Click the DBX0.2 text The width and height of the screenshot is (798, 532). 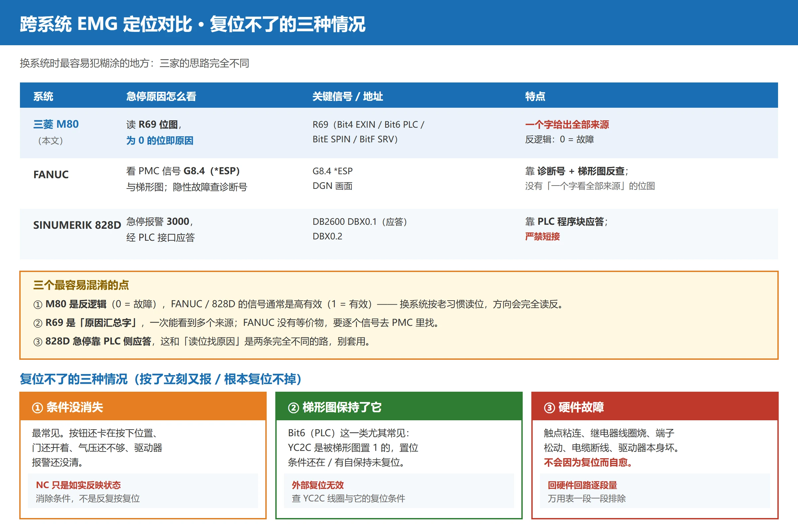pos(328,236)
